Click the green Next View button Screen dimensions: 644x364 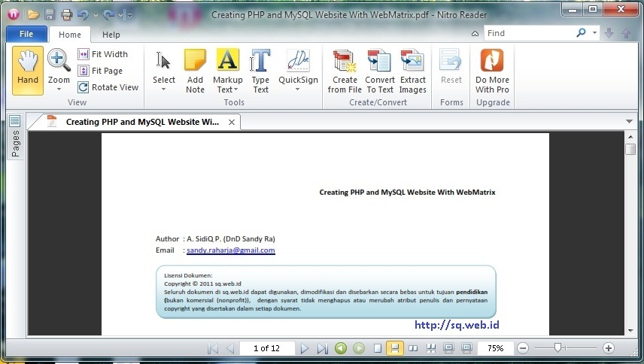[359, 348]
